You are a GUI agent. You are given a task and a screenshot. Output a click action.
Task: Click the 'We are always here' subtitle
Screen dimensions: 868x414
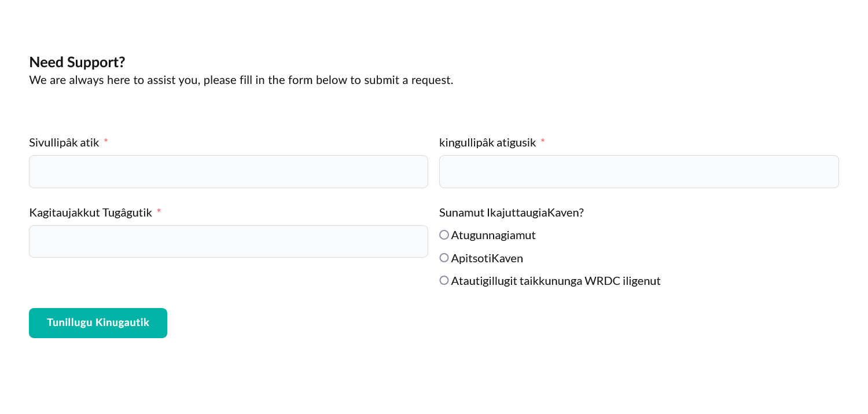pos(241,80)
